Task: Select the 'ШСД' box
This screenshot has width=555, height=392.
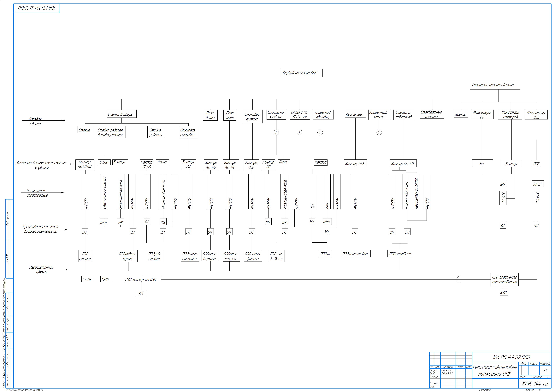Action: pos(104,222)
